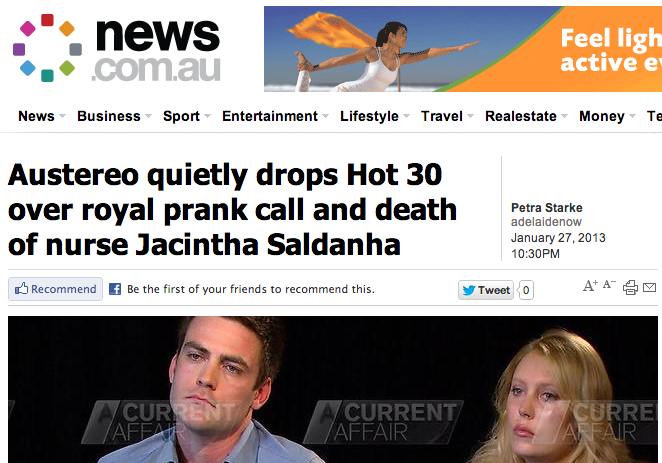Click the news.com.au logo
Viewport: 662px width, 463px height.
coord(117,48)
